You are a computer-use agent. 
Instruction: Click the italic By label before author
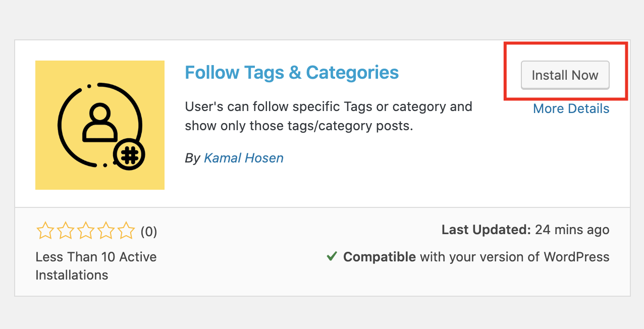[x=193, y=158]
